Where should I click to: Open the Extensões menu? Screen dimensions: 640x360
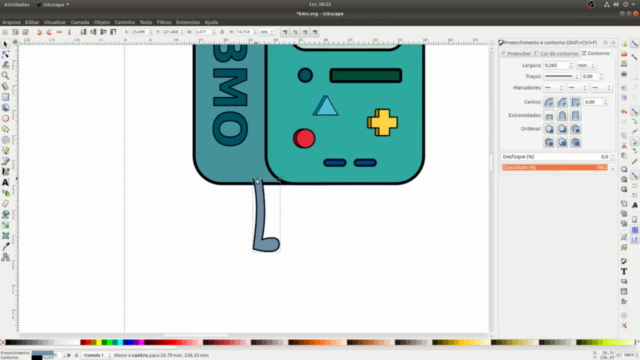[188, 22]
